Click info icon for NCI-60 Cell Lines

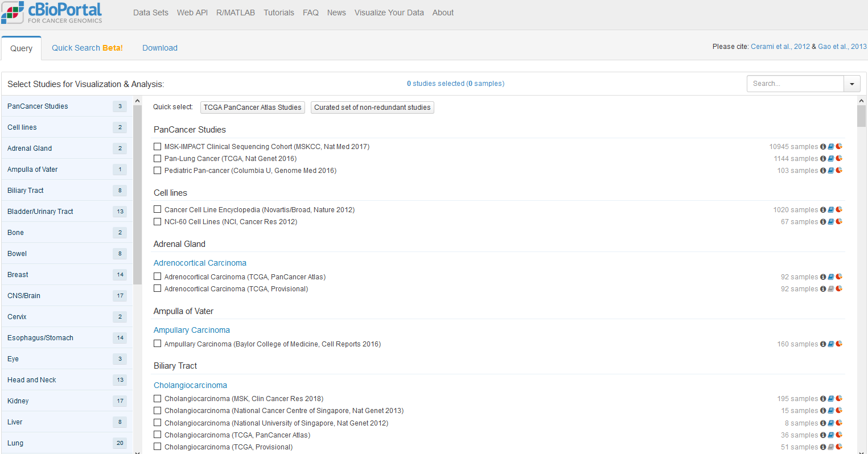[823, 222]
